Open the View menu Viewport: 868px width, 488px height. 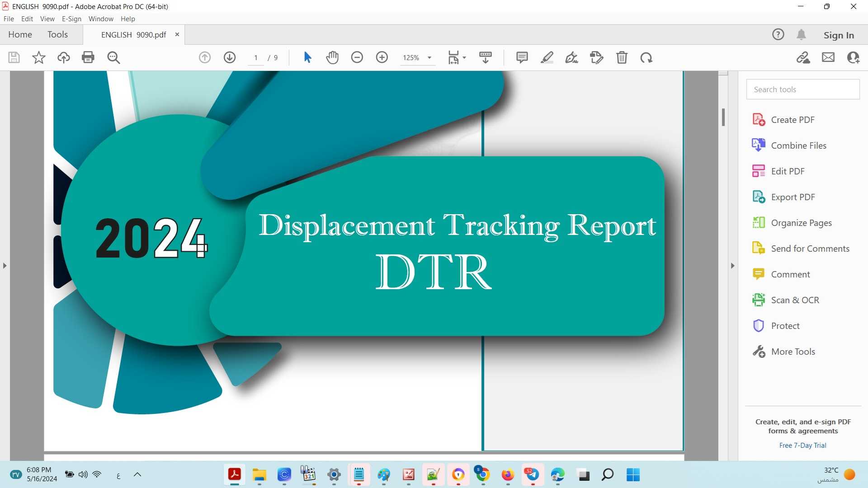coord(47,19)
